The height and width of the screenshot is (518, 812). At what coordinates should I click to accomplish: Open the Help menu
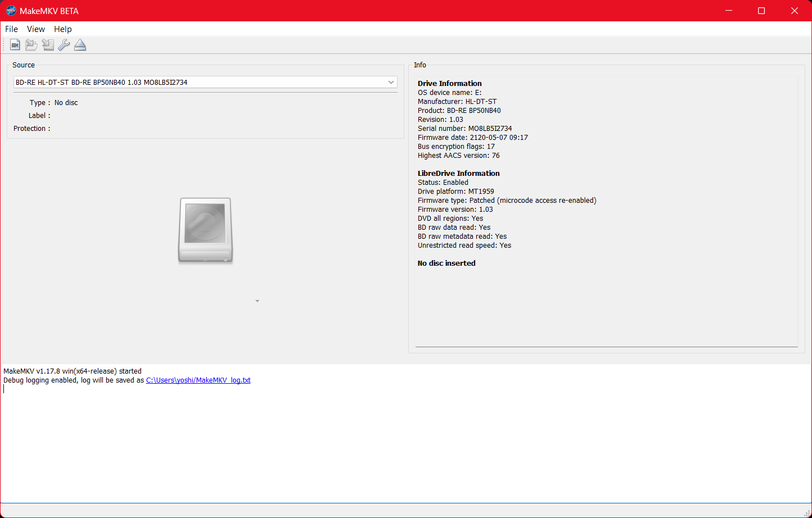63,29
